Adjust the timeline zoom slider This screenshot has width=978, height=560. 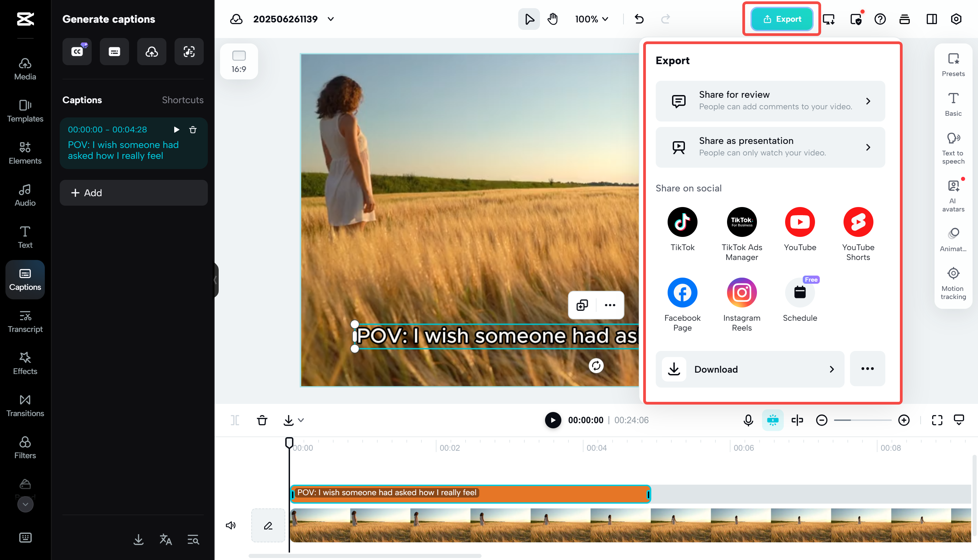(x=863, y=420)
